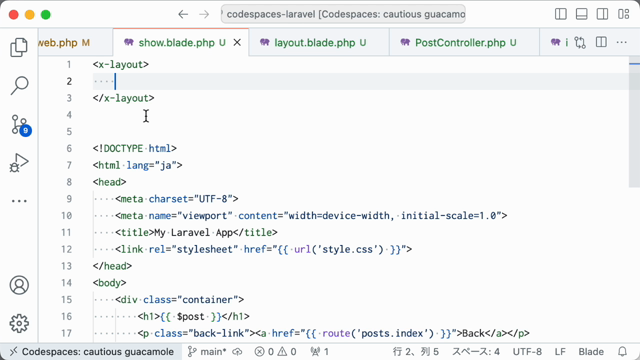Image resolution: width=640 pixels, height=360 pixels.
Task: Customize the editor layout
Action: click(x=624, y=14)
